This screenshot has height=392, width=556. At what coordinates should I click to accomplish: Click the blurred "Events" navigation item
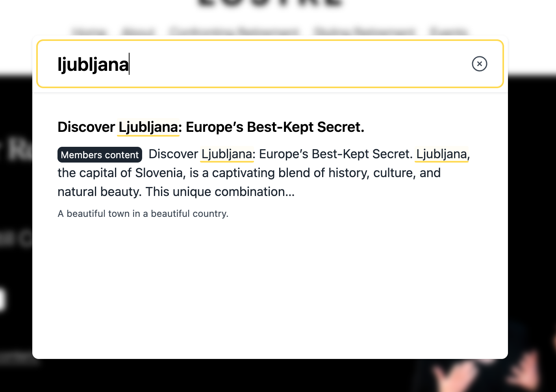449,31
